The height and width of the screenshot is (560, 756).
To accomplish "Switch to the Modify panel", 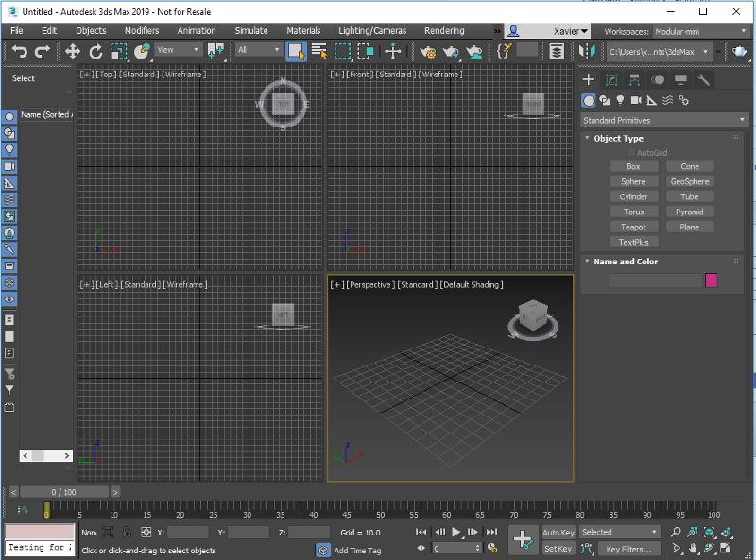I will coord(610,79).
